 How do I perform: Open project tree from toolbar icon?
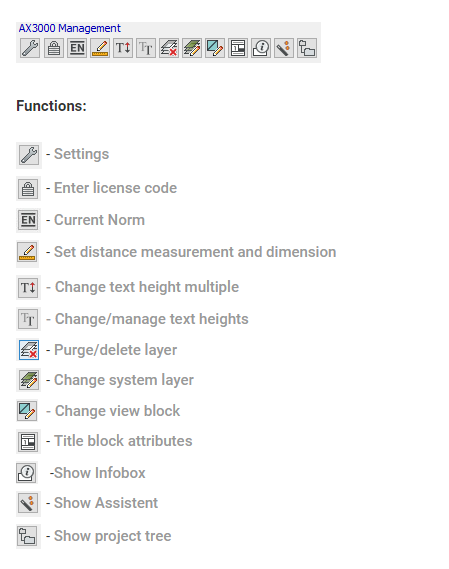coord(307,48)
